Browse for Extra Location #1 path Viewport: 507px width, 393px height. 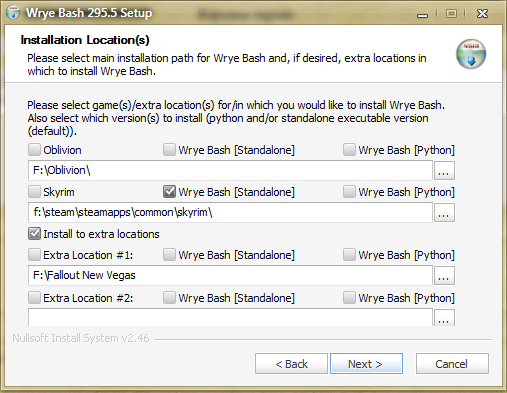(x=444, y=276)
